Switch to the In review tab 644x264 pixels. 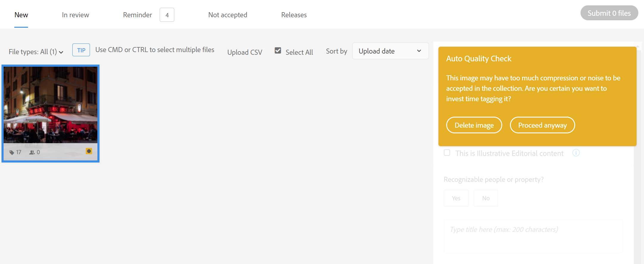click(x=75, y=15)
